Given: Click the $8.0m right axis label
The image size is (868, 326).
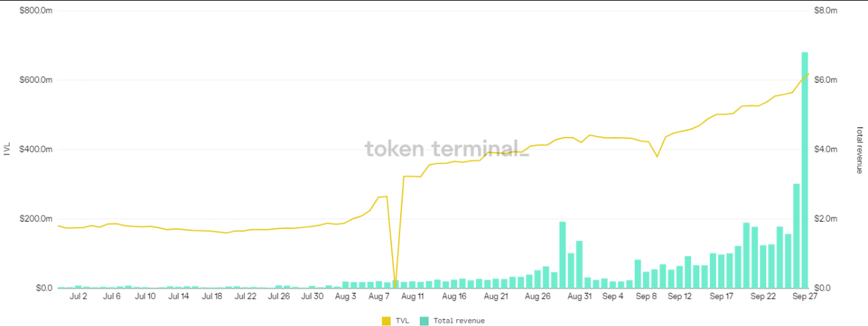Looking at the screenshot, I should pos(826,11).
